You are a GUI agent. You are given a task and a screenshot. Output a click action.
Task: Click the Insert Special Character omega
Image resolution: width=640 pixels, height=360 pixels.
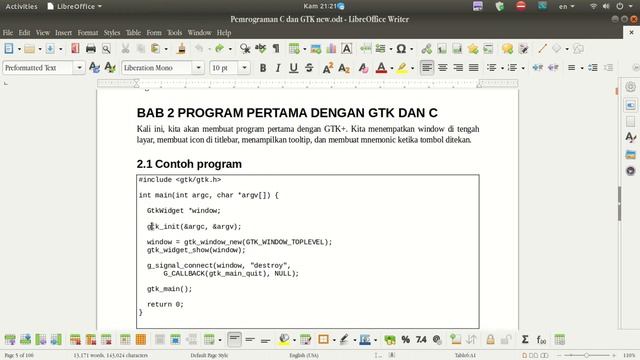[x=401, y=49]
